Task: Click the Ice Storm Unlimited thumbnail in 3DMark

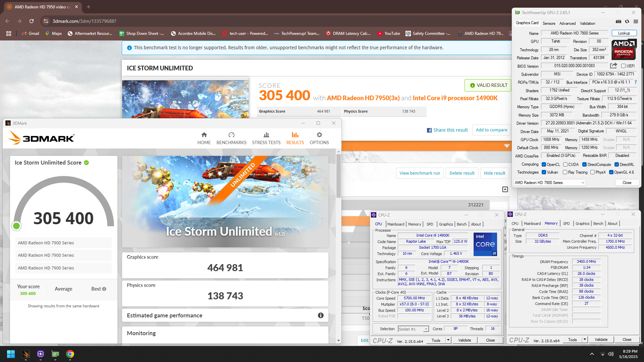Action: coord(225,201)
